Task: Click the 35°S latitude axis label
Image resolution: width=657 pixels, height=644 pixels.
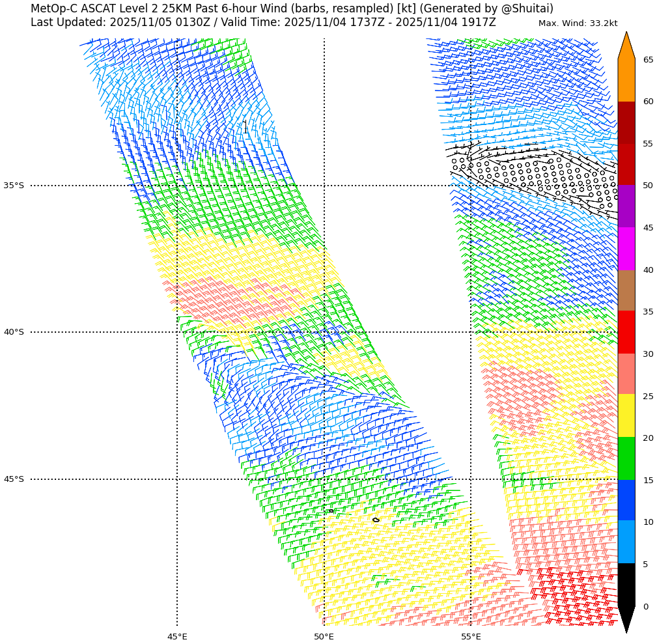Action: coord(14,186)
